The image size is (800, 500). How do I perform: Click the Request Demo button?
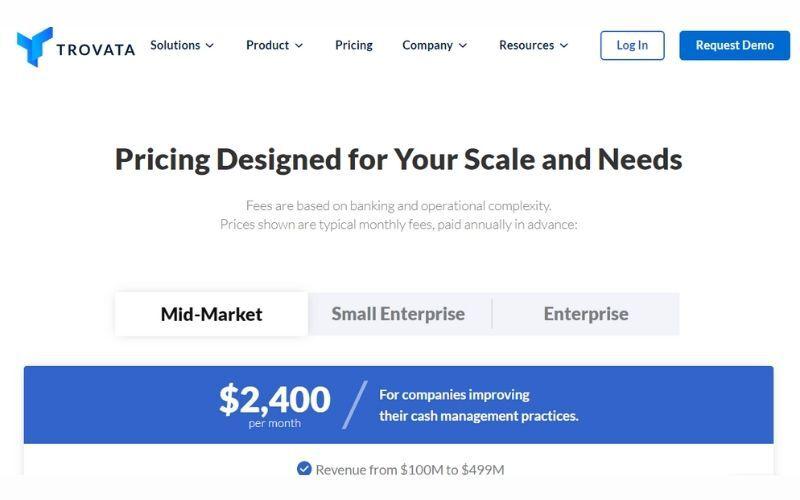[x=734, y=45]
